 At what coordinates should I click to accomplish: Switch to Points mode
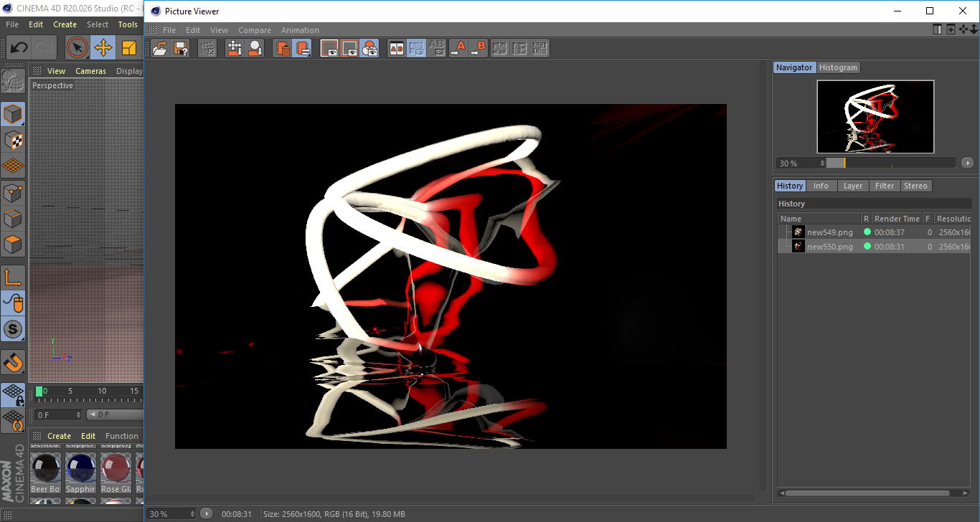(x=13, y=192)
